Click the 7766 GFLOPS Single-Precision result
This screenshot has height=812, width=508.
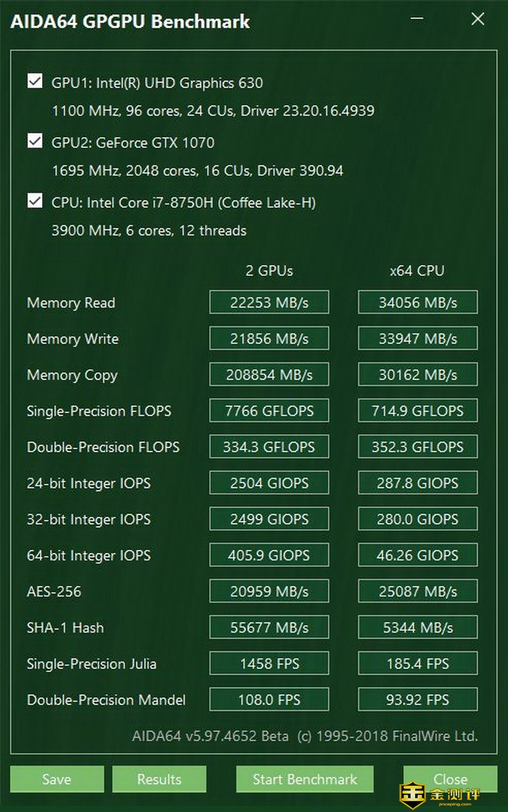(269, 411)
